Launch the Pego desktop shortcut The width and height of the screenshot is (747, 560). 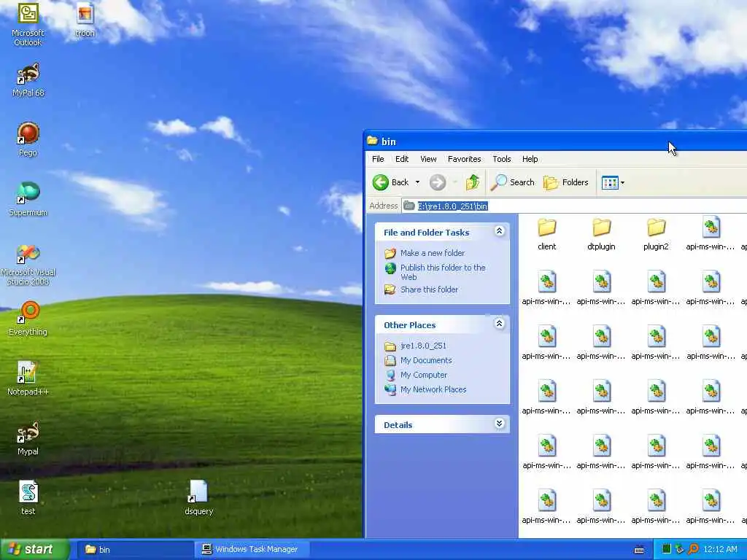tap(28, 139)
